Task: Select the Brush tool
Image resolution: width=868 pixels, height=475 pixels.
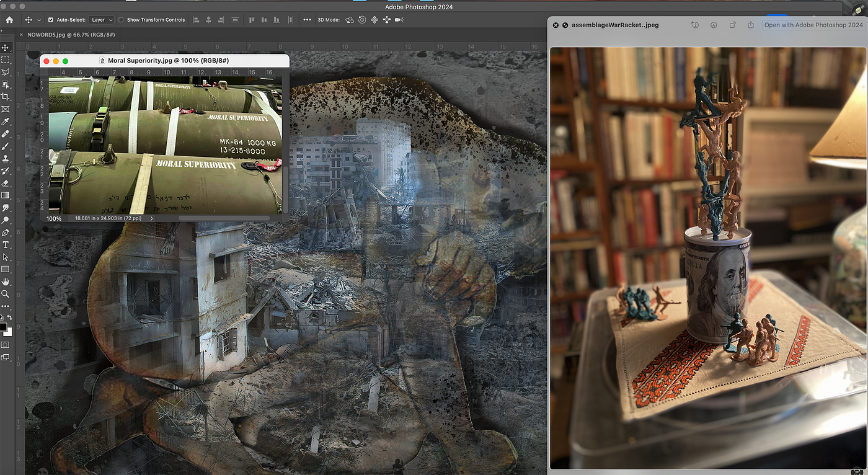Action: click(x=6, y=146)
